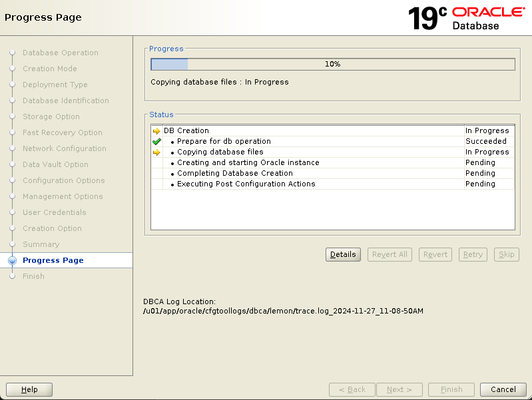
Task: Click the Revert All button
Action: tap(390, 254)
